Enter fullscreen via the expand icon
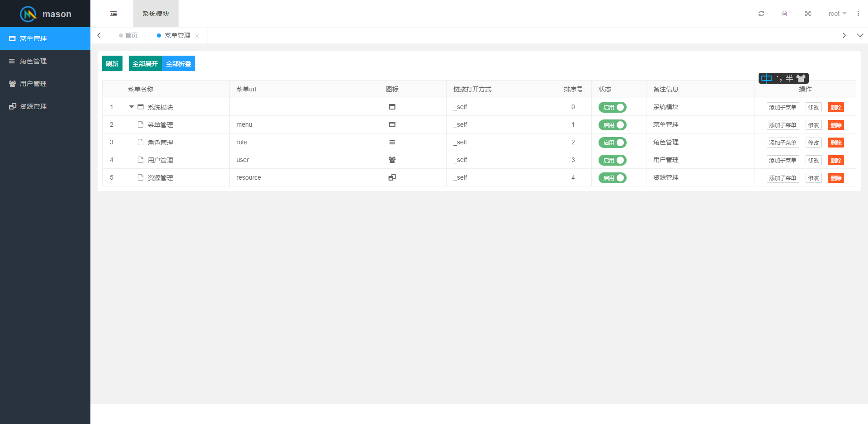 [808, 14]
